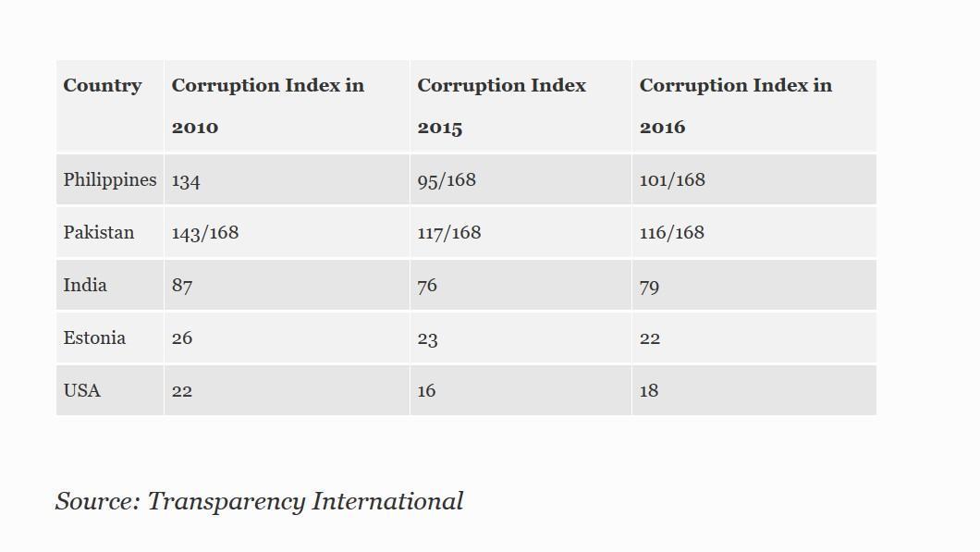Click the 117/168 cell for Pakistan
The image size is (980, 552).
449,232
